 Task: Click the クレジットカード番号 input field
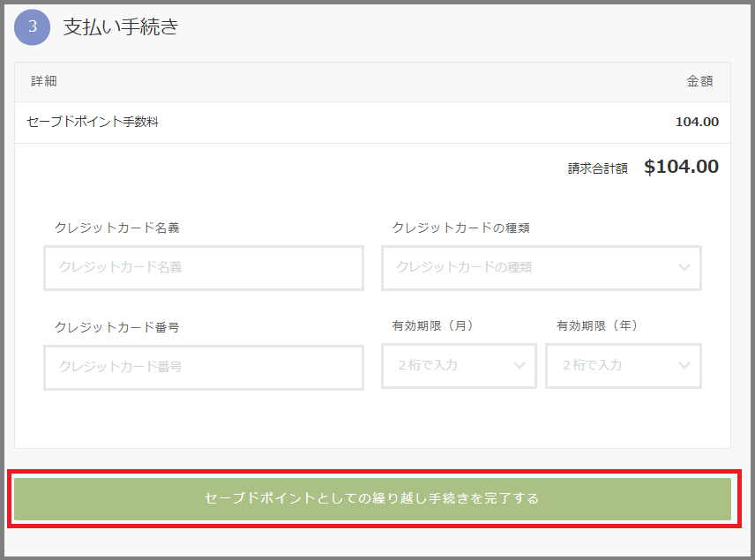204,368
